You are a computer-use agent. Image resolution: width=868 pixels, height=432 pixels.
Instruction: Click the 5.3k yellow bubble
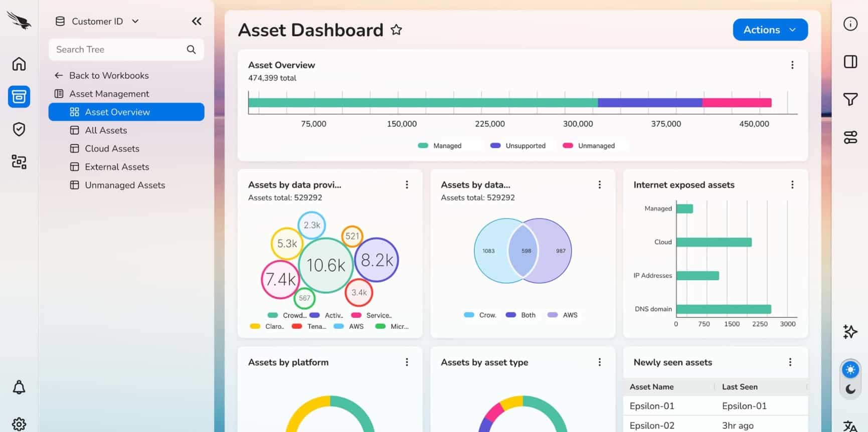tap(287, 244)
